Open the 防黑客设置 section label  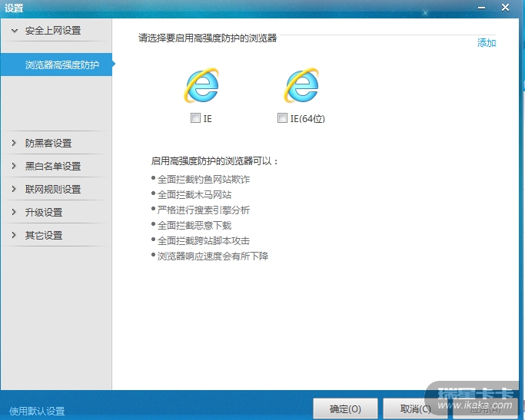click(x=48, y=143)
